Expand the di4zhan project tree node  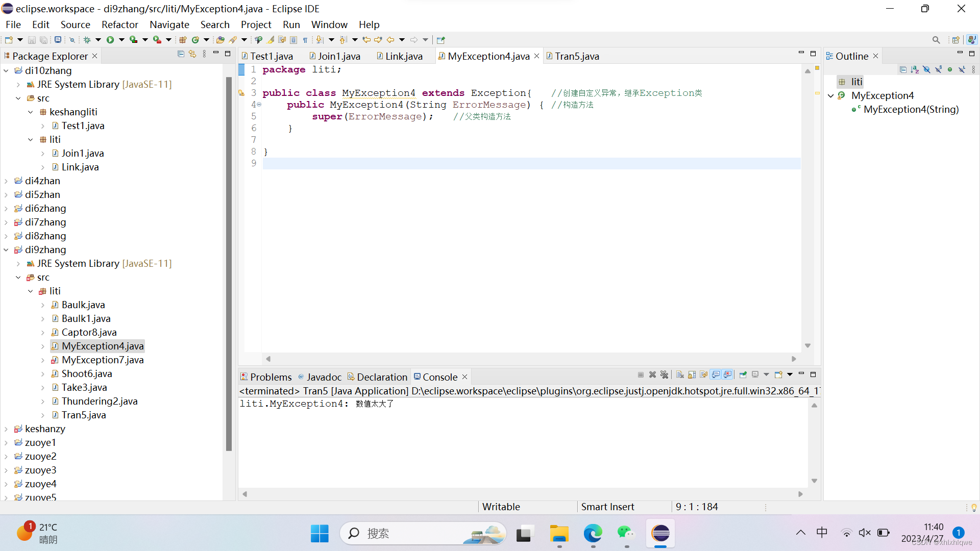pos(6,181)
